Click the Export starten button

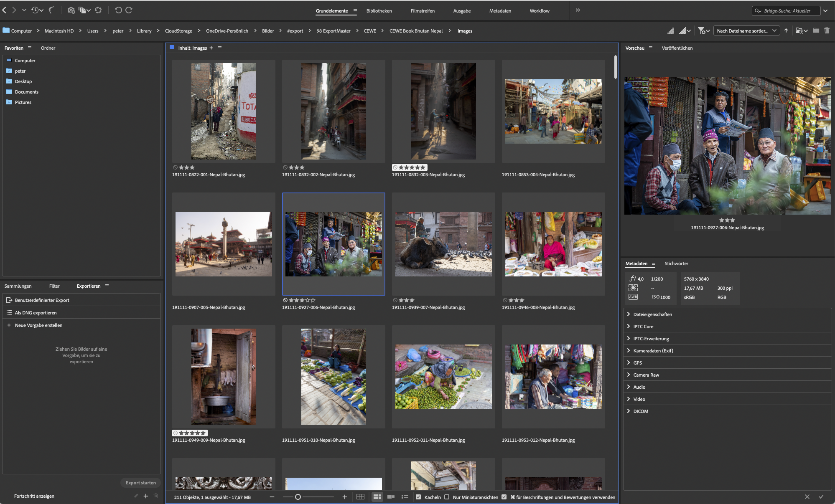(x=141, y=483)
